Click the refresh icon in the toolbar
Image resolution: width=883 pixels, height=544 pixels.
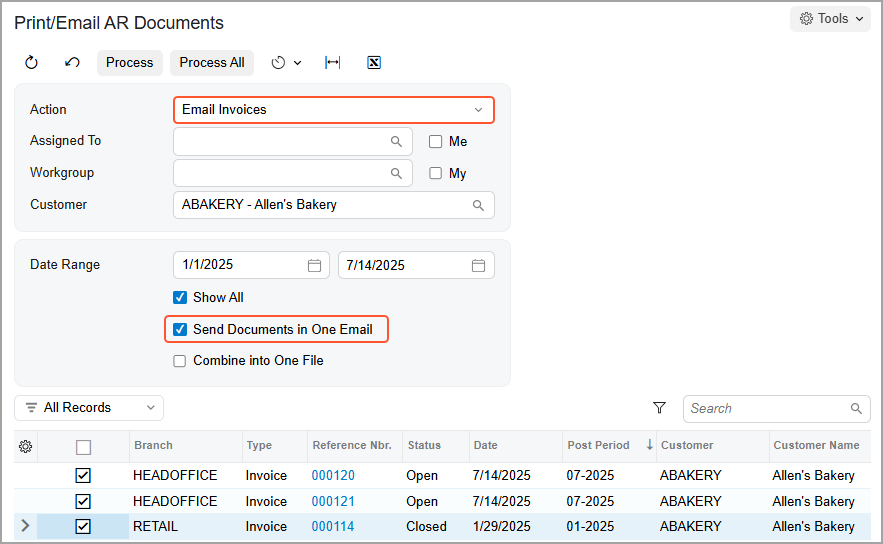31,63
